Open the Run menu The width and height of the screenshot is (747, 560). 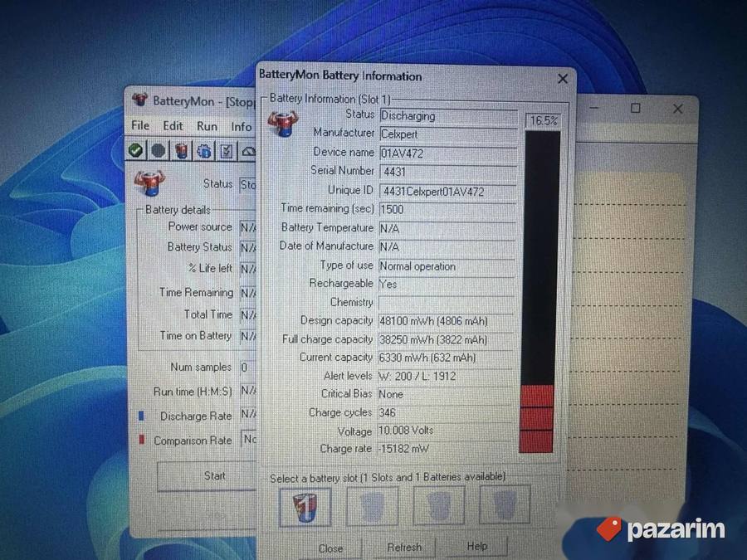(207, 126)
